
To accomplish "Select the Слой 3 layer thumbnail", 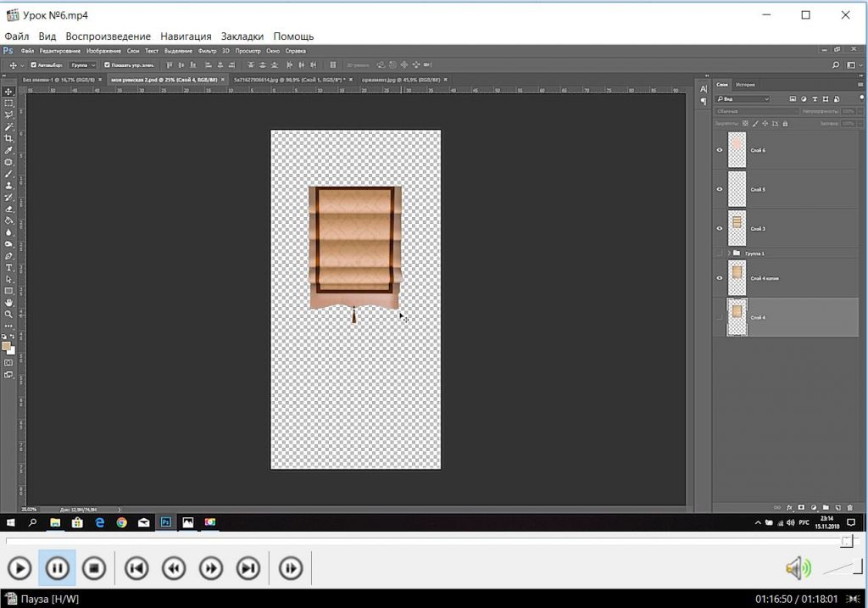I will (737, 228).
